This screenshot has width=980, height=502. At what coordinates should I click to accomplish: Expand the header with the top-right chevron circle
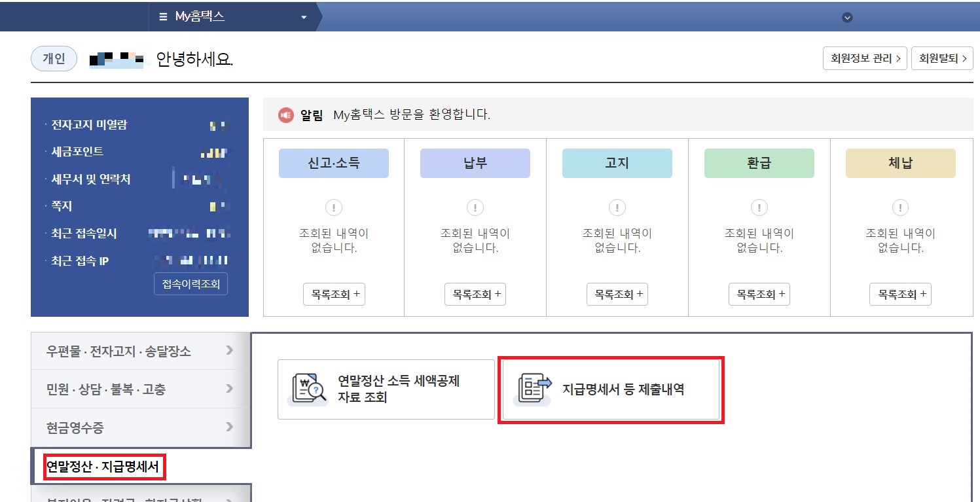coord(846,16)
